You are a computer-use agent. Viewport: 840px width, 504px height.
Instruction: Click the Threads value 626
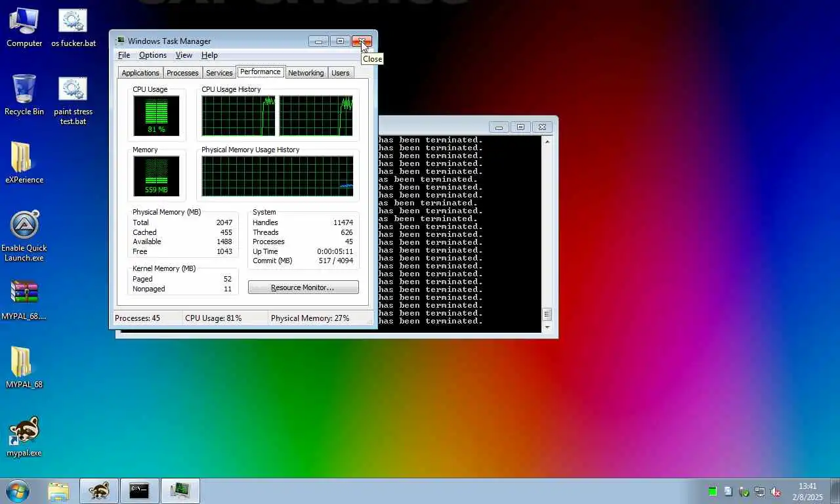point(346,232)
